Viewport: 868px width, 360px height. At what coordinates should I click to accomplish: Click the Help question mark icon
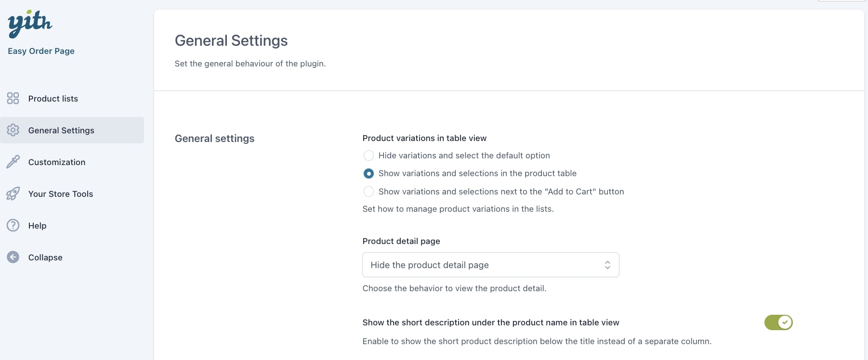(x=13, y=225)
